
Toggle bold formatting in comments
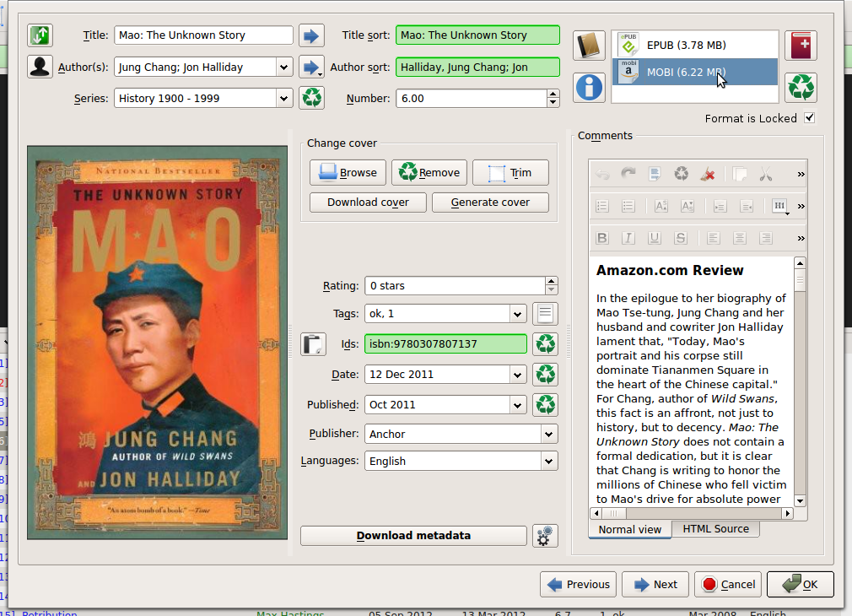(x=602, y=238)
